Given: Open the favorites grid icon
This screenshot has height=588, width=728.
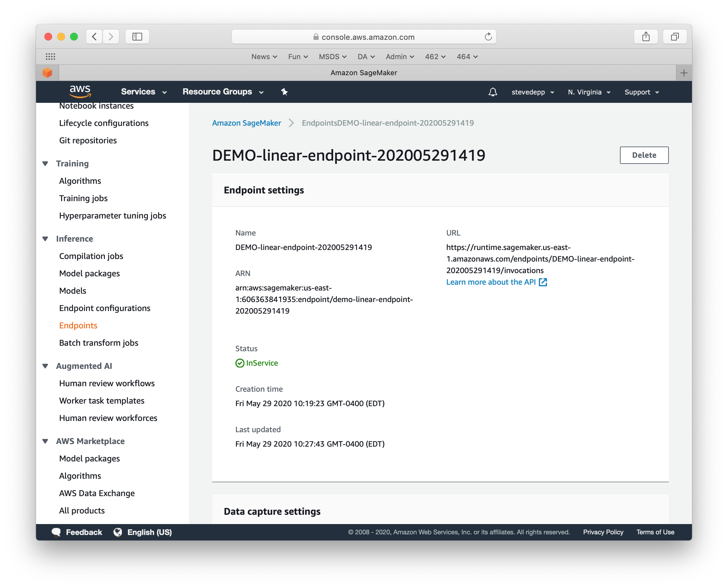Looking at the screenshot, I should click(50, 57).
